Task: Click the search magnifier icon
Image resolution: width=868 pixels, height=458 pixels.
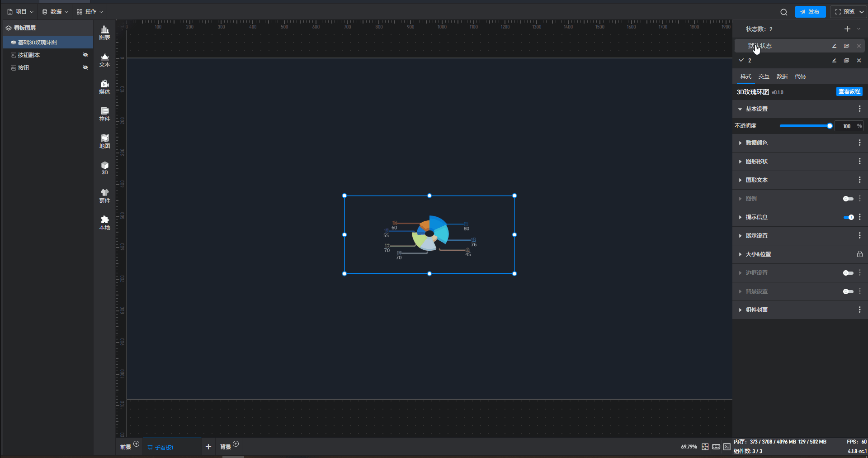Action: point(783,12)
